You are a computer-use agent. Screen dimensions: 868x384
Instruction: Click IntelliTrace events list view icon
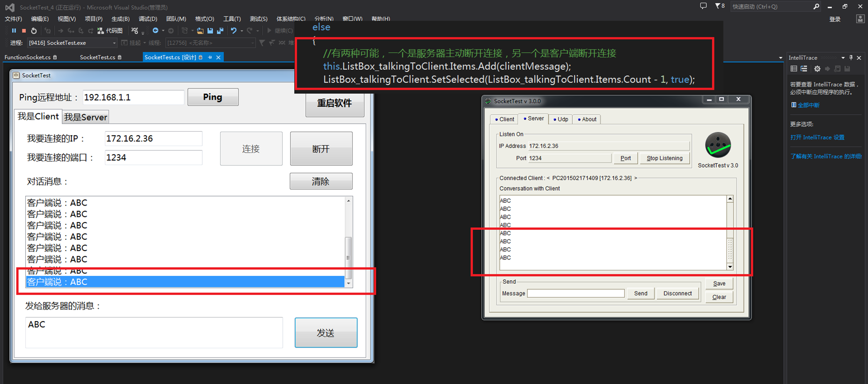(x=794, y=69)
